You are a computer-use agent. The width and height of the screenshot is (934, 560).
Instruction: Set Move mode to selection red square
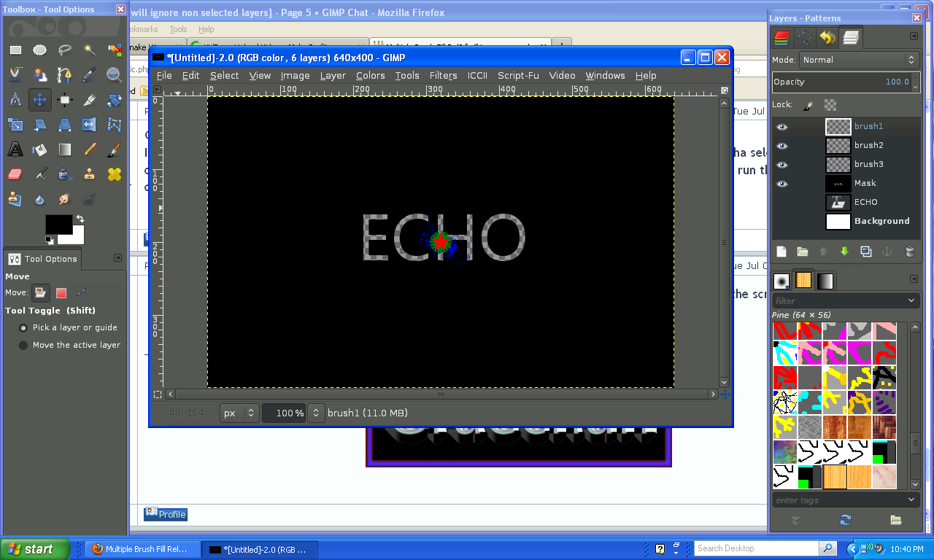61,293
